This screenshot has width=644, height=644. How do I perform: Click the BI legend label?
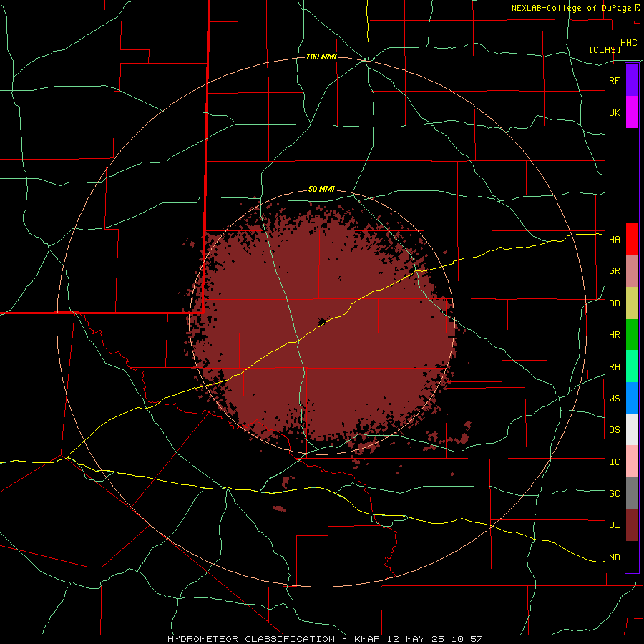pyautogui.click(x=614, y=525)
